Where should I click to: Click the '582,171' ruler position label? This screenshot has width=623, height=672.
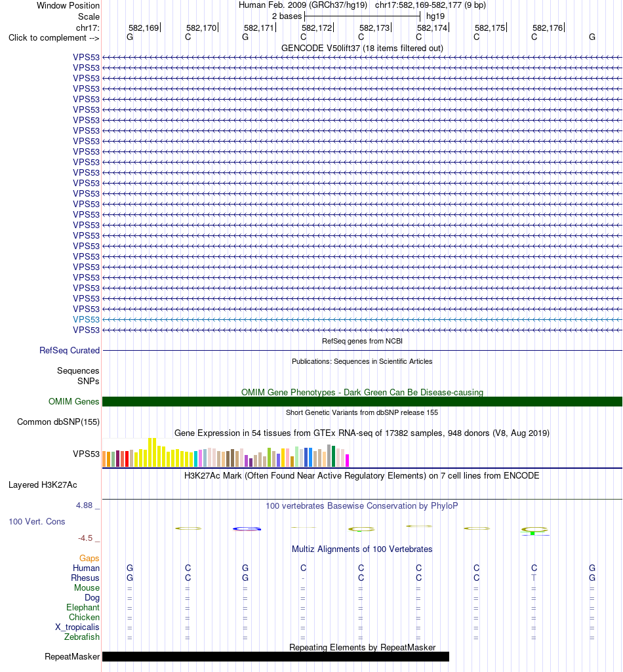[259, 28]
